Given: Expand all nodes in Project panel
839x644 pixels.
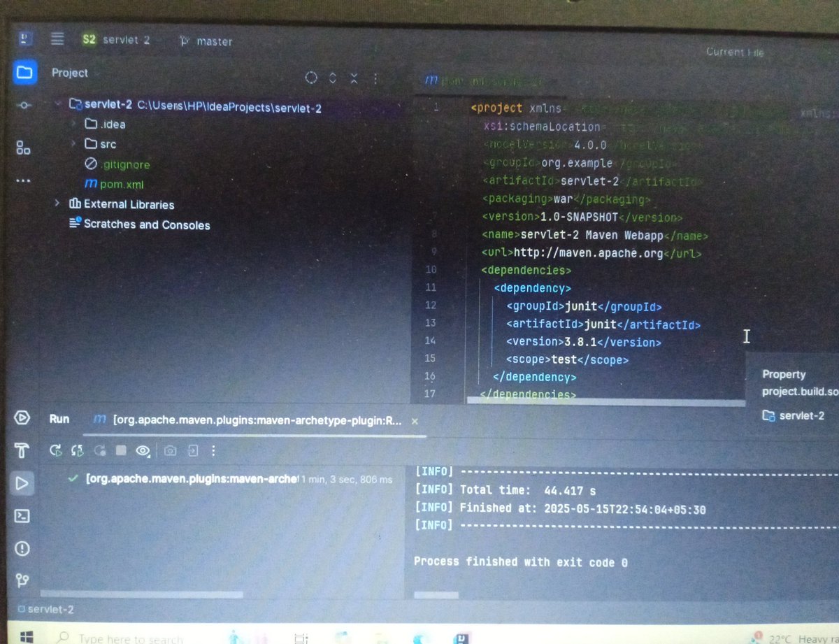Looking at the screenshot, I should (333, 78).
